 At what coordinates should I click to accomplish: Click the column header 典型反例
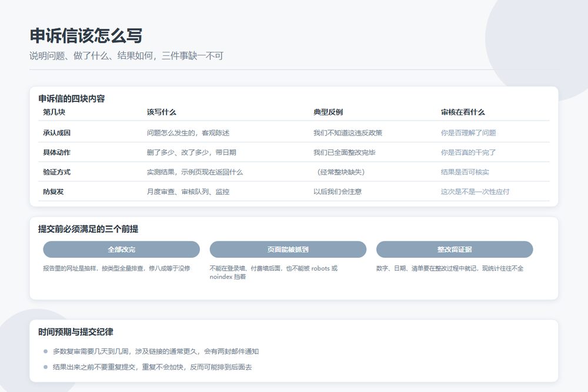point(328,112)
